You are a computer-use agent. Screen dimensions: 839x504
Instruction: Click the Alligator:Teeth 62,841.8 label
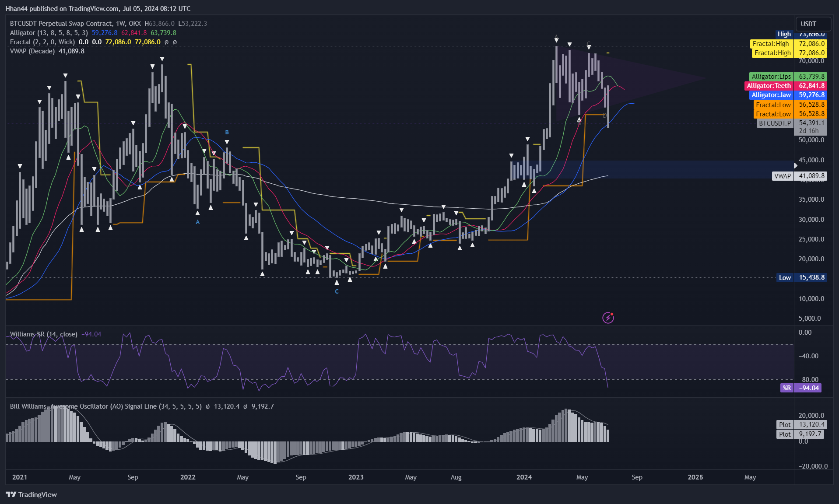click(786, 86)
